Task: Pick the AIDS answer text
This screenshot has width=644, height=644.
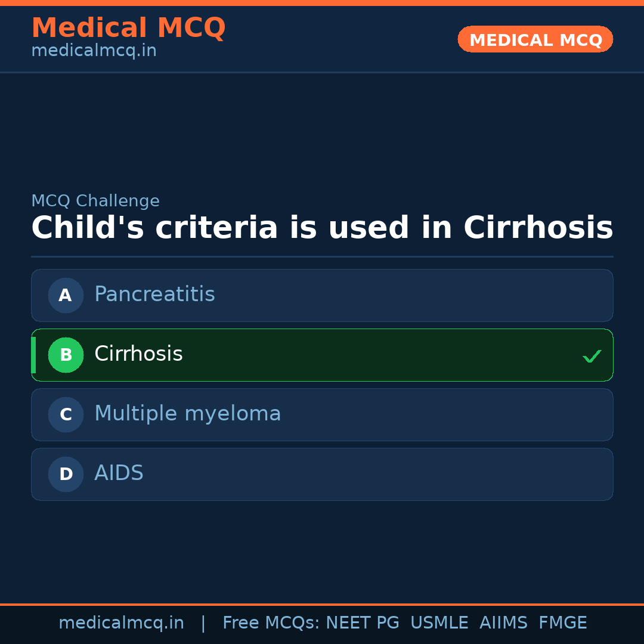Action: pos(119,473)
